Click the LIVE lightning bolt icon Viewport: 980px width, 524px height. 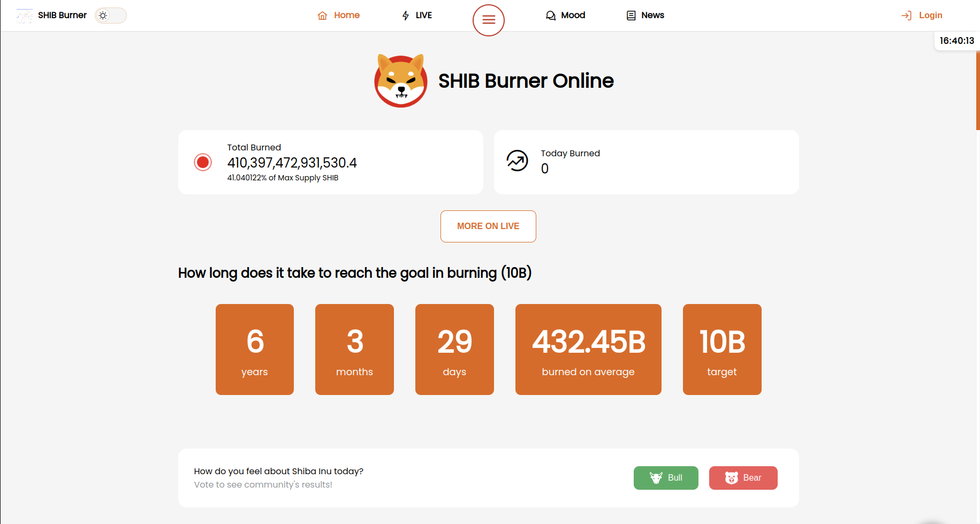(406, 16)
